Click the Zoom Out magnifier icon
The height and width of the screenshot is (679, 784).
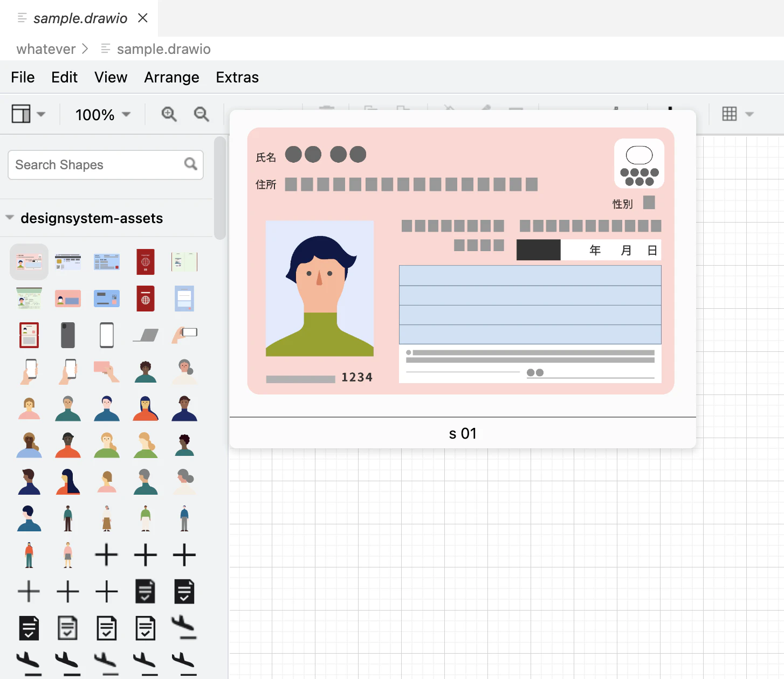coord(201,114)
